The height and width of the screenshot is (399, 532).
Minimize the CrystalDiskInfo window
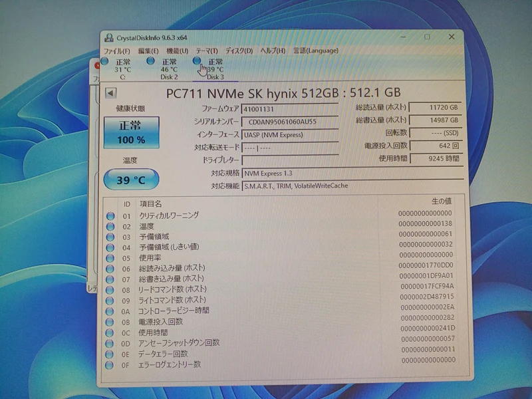[403, 37]
